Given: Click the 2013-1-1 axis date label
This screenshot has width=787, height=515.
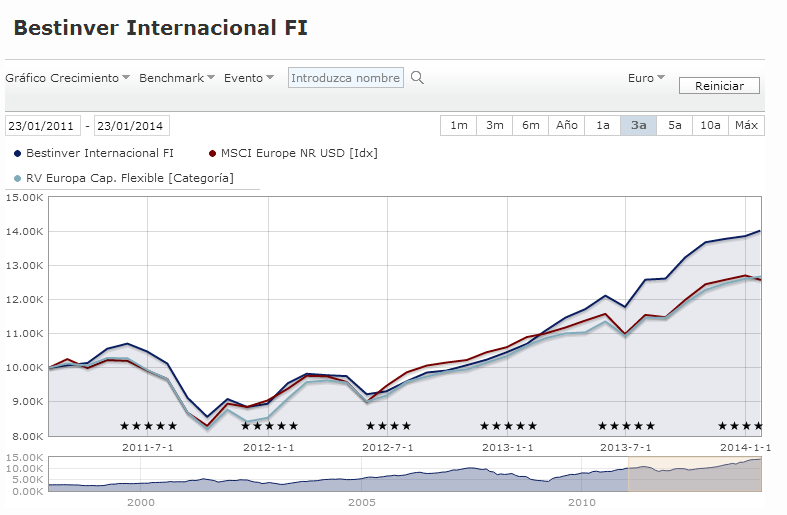Looking at the screenshot, I should [507, 448].
